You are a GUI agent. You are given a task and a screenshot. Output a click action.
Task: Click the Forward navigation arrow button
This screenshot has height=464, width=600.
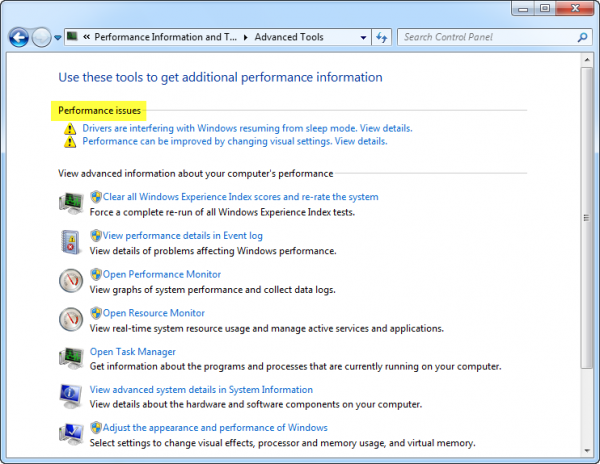pyautogui.click(x=41, y=37)
